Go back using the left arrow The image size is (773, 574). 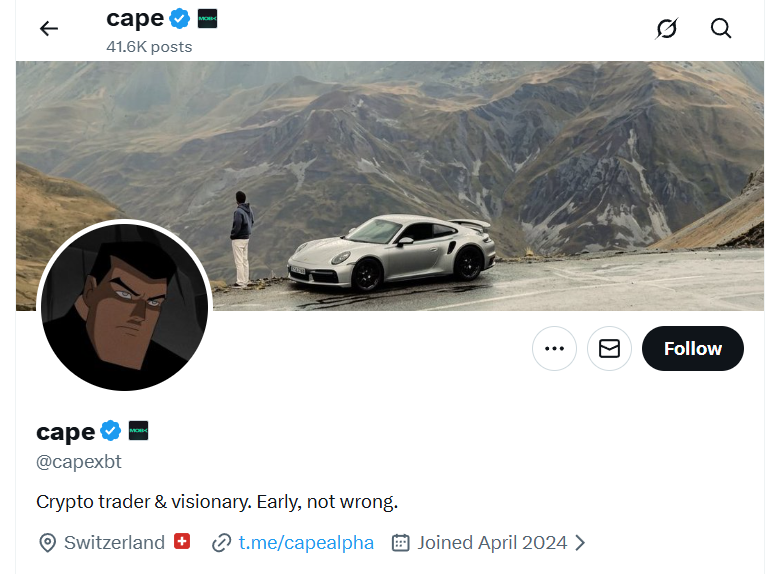tap(49, 29)
